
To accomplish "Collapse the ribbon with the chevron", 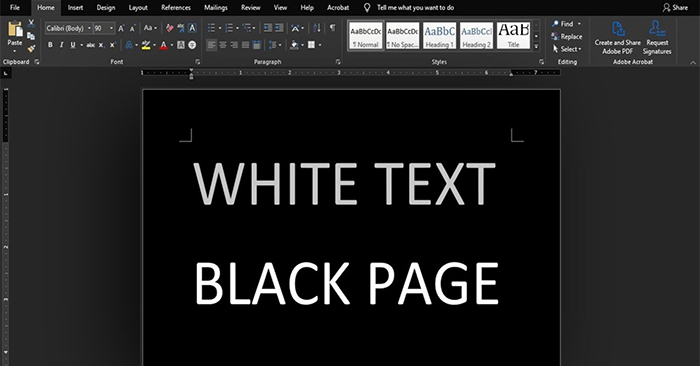I will click(693, 63).
